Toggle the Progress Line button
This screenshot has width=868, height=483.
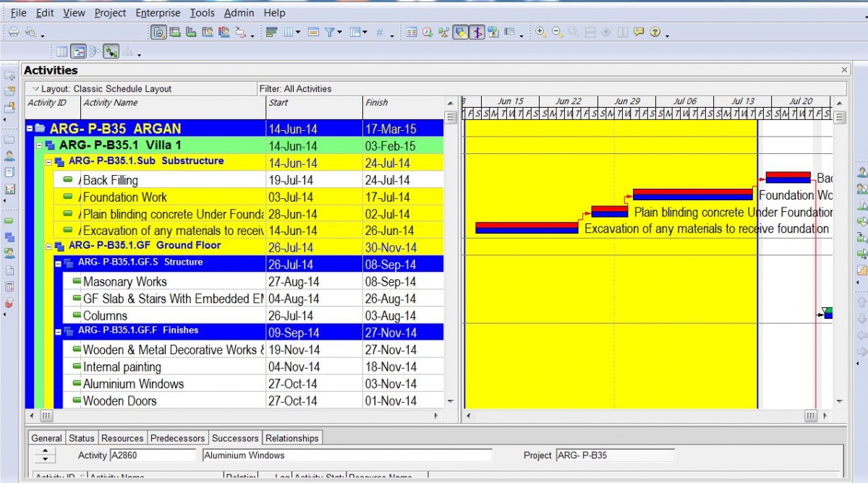477,32
